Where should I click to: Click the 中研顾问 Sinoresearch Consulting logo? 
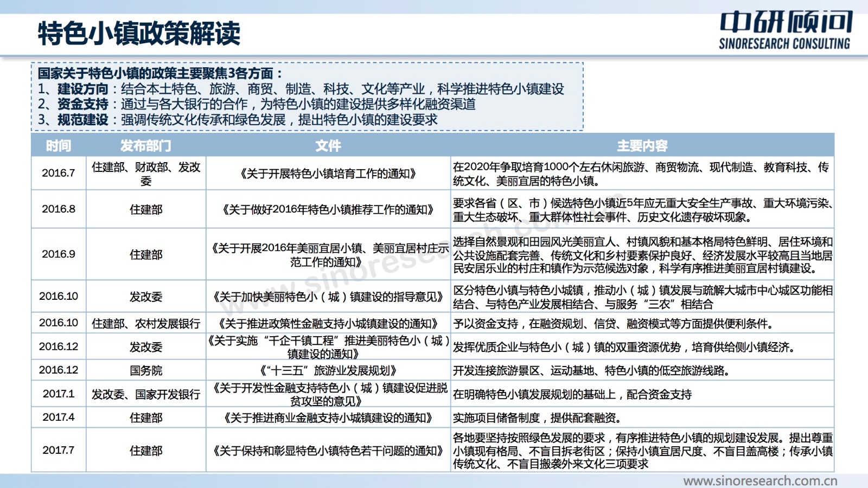coord(786,30)
